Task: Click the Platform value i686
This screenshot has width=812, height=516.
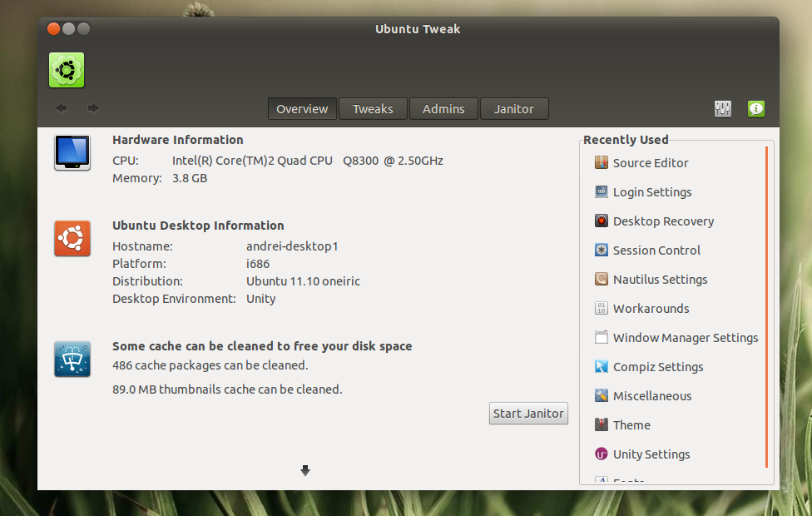Action: coord(258,264)
